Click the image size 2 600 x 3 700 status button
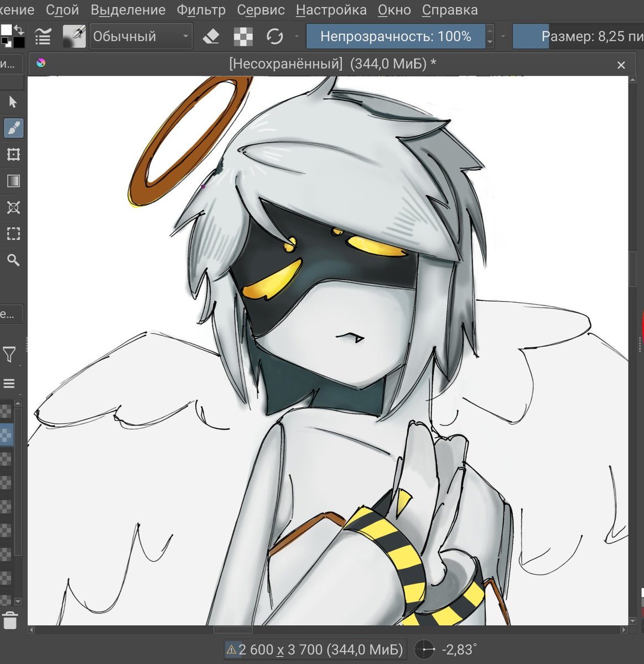The image size is (644, 664). pyautogui.click(x=316, y=649)
